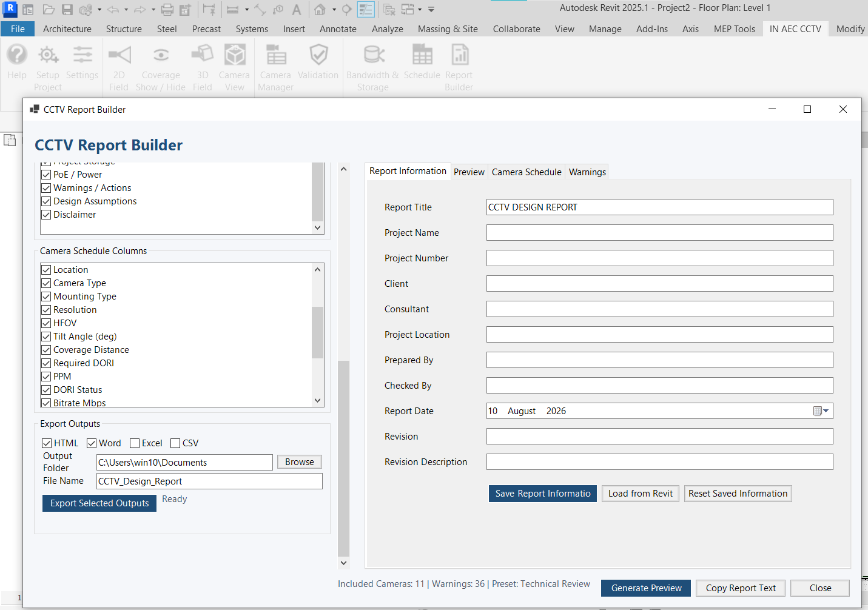
Task: Enable the Excel export output checkbox
Action: click(135, 443)
